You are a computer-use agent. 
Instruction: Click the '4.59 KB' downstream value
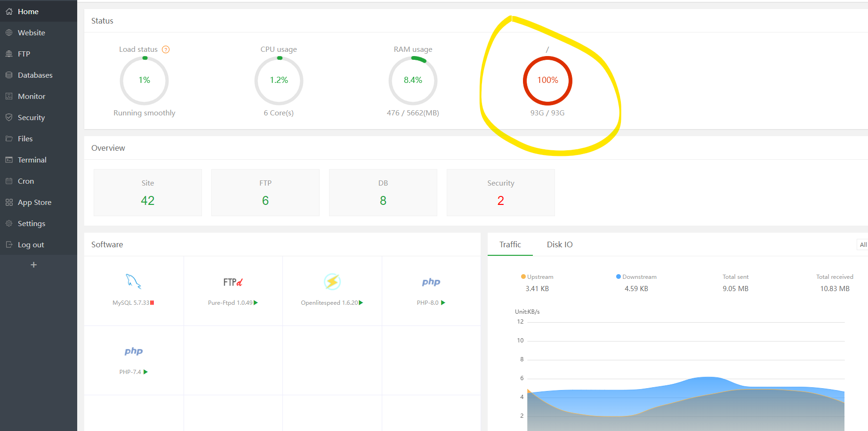tap(636, 289)
